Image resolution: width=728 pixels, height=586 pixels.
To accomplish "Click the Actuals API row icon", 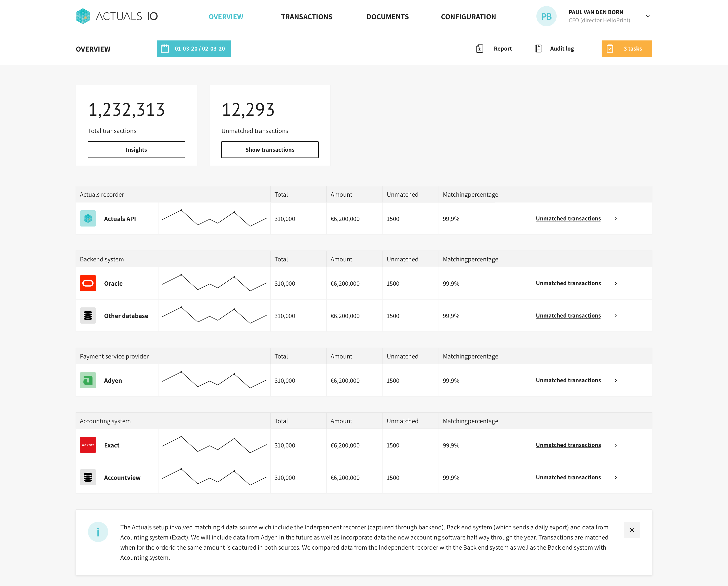I will pyautogui.click(x=88, y=218).
